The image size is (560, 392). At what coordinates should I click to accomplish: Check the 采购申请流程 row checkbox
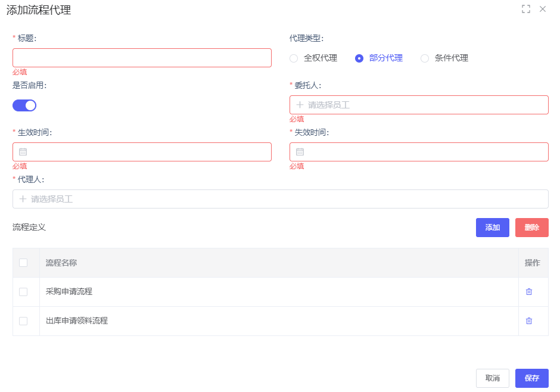[23, 292]
